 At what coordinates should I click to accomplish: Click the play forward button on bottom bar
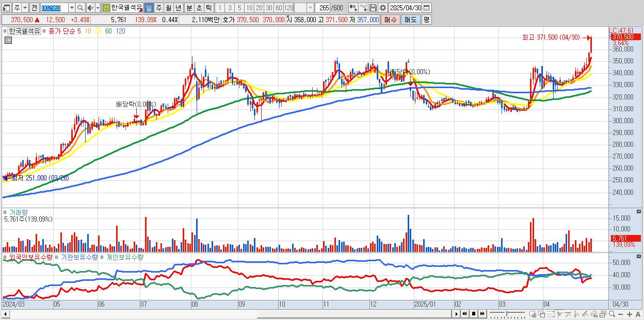click(x=456, y=314)
